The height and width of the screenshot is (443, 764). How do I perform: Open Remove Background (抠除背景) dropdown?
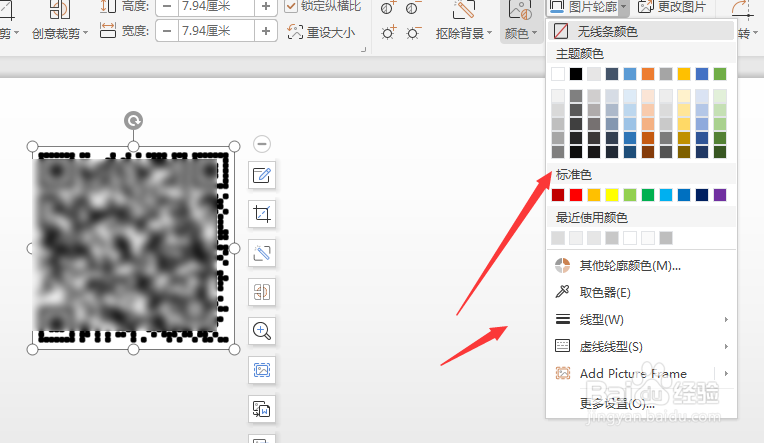pyautogui.click(x=464, y=33)
